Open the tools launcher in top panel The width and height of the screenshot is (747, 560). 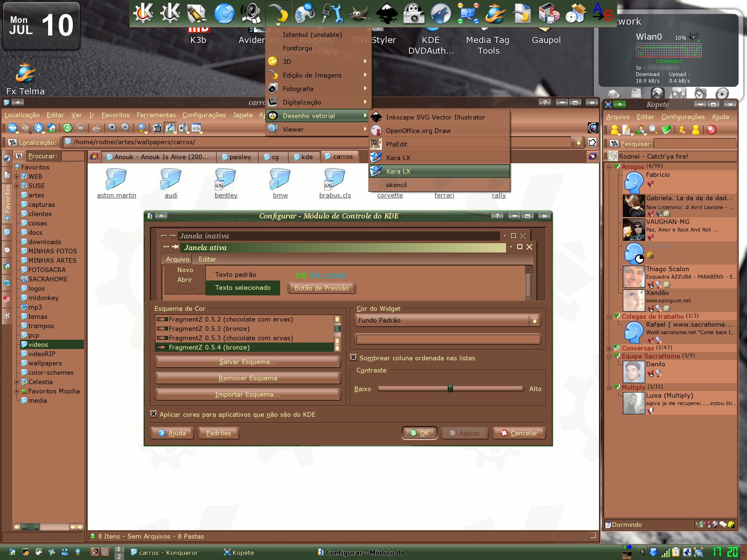tap(331, 13)
